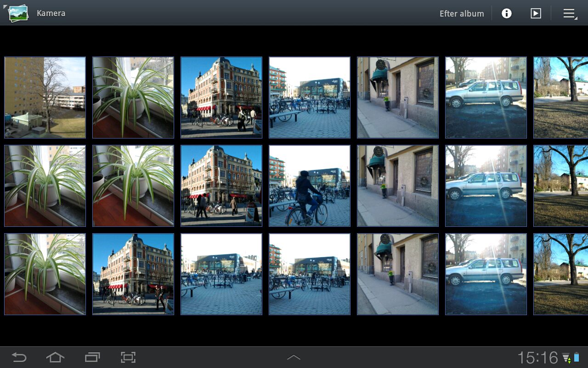Tap the Wi-Fi signal status icon
588x368 pixels.
coord(566,357)
